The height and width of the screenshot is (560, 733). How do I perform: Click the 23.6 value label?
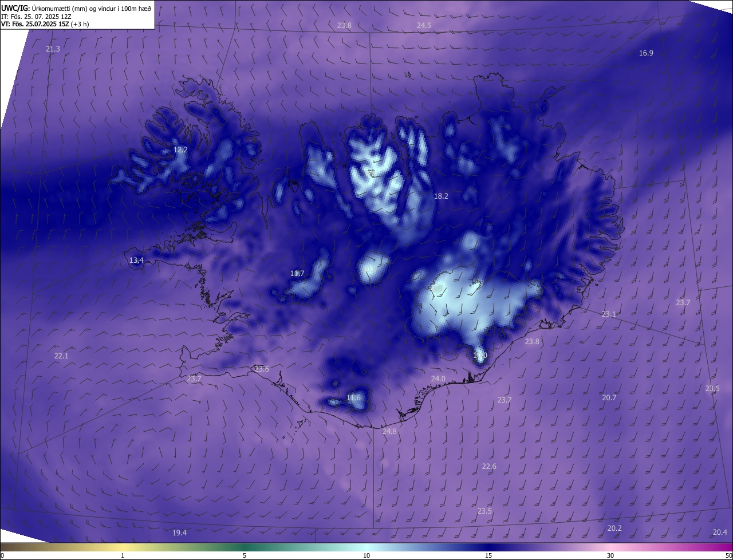click(x=262, y=369)
